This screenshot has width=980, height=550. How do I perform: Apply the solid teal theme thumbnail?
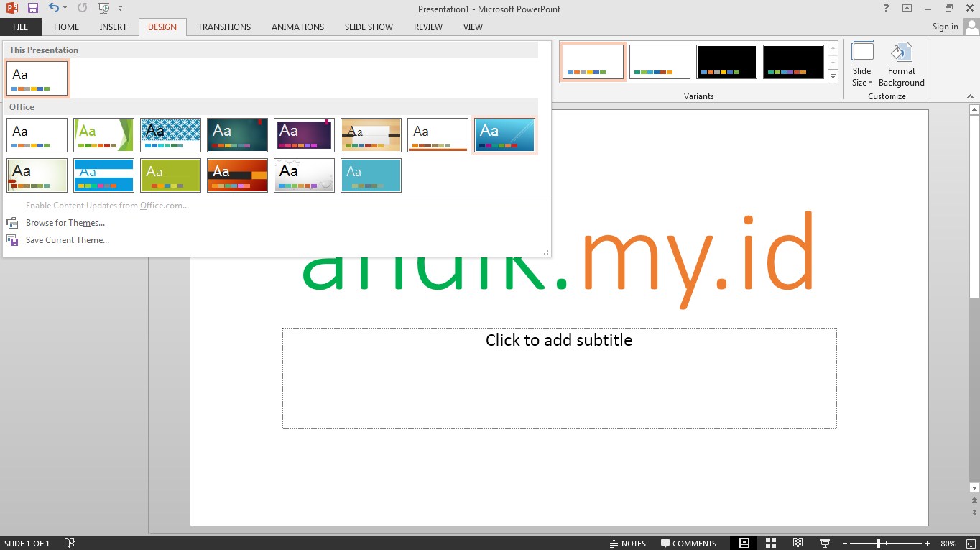[x=371, y=175]
